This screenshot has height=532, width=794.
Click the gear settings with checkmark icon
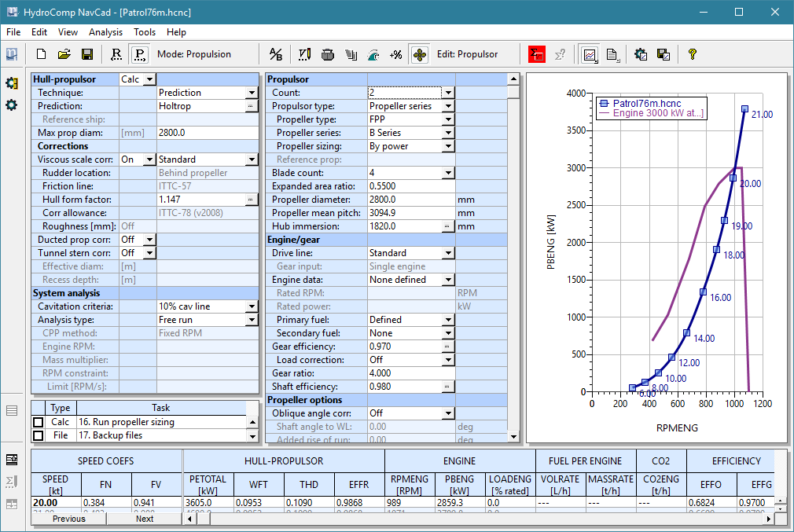641,54
